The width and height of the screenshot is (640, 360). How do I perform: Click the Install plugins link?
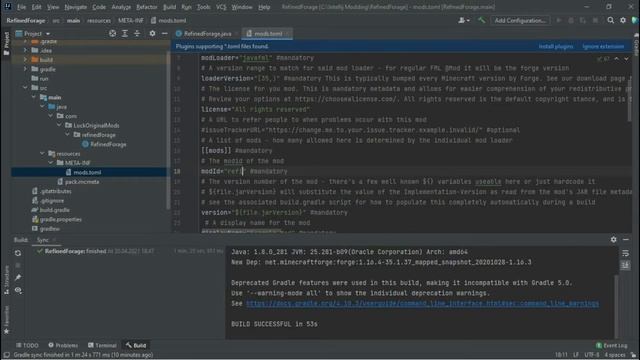(x=556, y=47)
